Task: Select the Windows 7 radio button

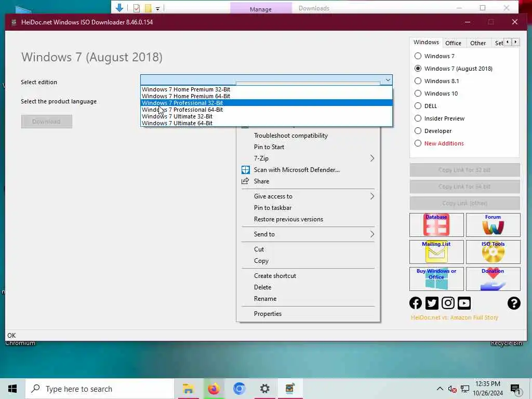Action: click(418, 56)
